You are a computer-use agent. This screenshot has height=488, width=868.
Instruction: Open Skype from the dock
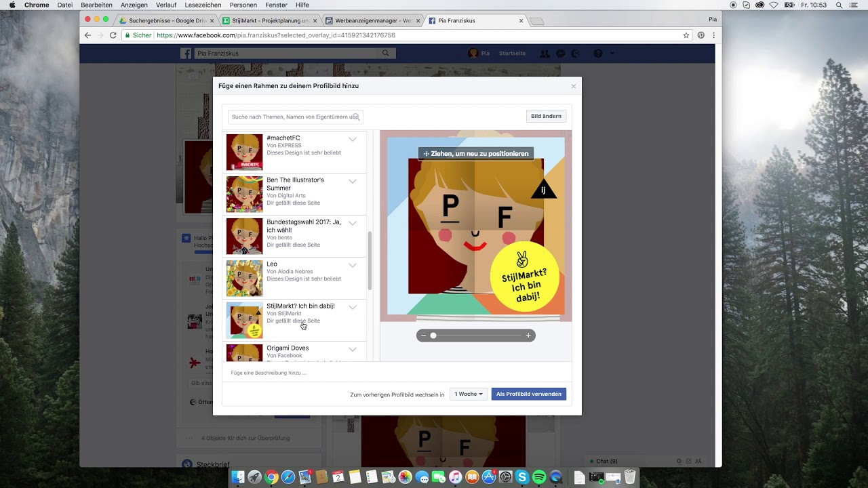(x=522, y=477)
